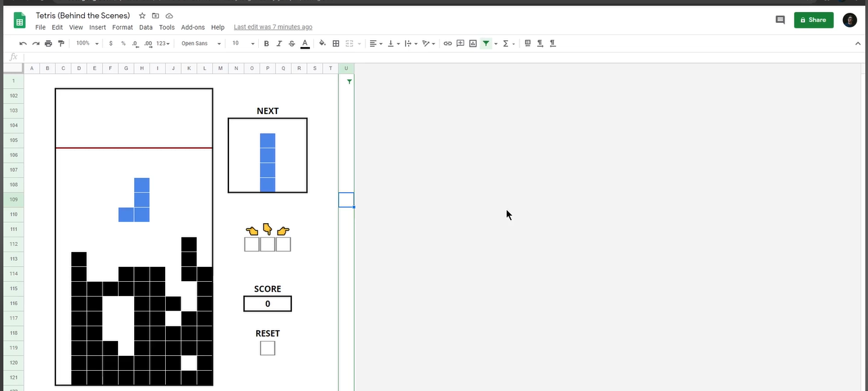The width and height of the screenshot is (868, 391).
Task: Expand the merge type dropdown arrow
Action: point(359,44)
